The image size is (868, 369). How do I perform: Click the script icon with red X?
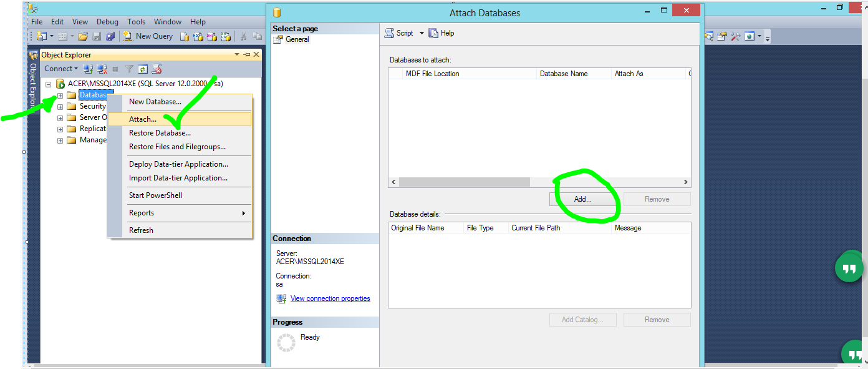coord(157,69)
